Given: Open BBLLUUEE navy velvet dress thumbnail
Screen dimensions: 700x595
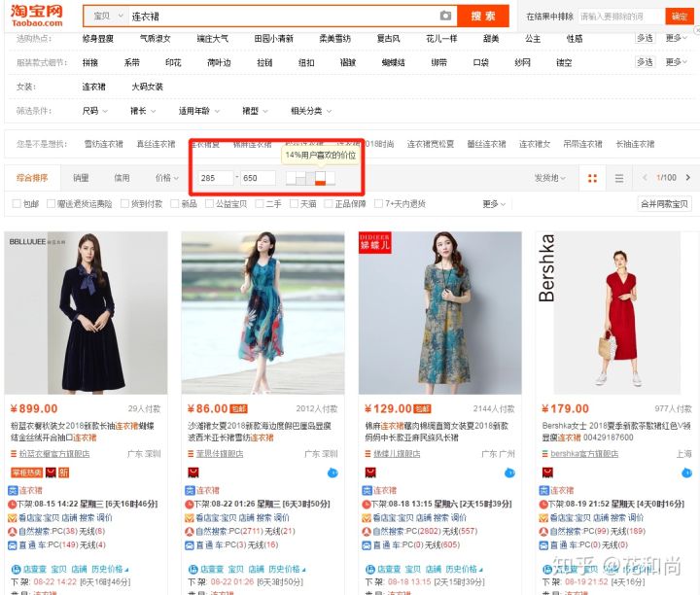Looking at the screenshot, I should (86, 312).
